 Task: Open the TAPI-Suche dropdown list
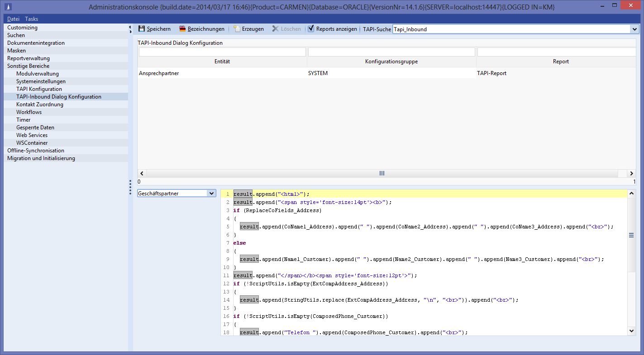[634, 29]
